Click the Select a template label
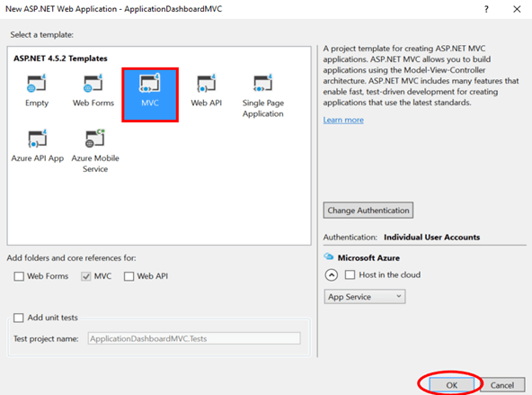The width and height of the screenshot is (532, 395). [x=41, y=35]
